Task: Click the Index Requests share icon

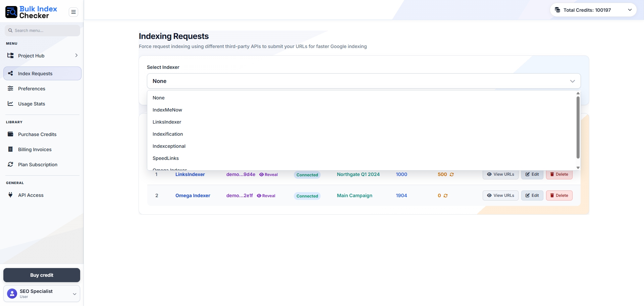Action: click(10, 73)
